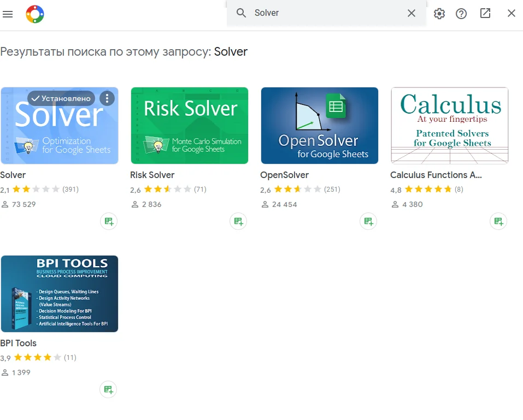The height and width of the screenshot is (420, 523).
Task: Open the OpenSolver card thumbnail
Action: point(320,126)
